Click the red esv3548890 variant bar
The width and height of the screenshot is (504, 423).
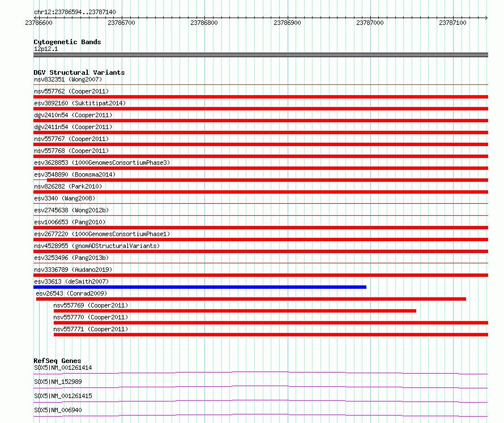[x=267, y=180]
